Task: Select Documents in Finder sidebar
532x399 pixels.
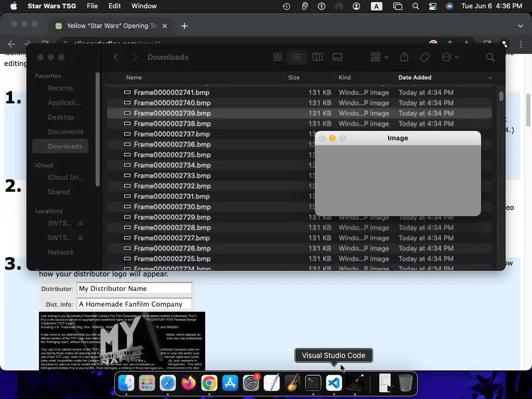Action: (x=60, y=131)
